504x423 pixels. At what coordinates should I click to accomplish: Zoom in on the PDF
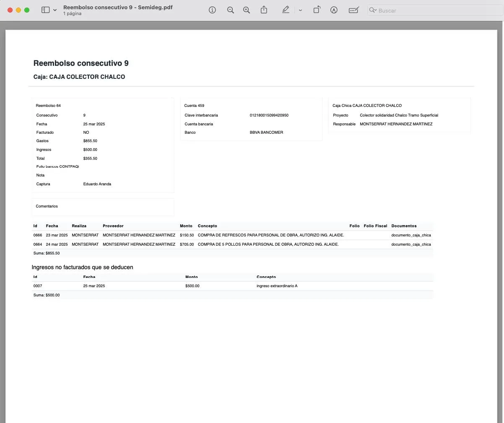[x=247, y=10]
